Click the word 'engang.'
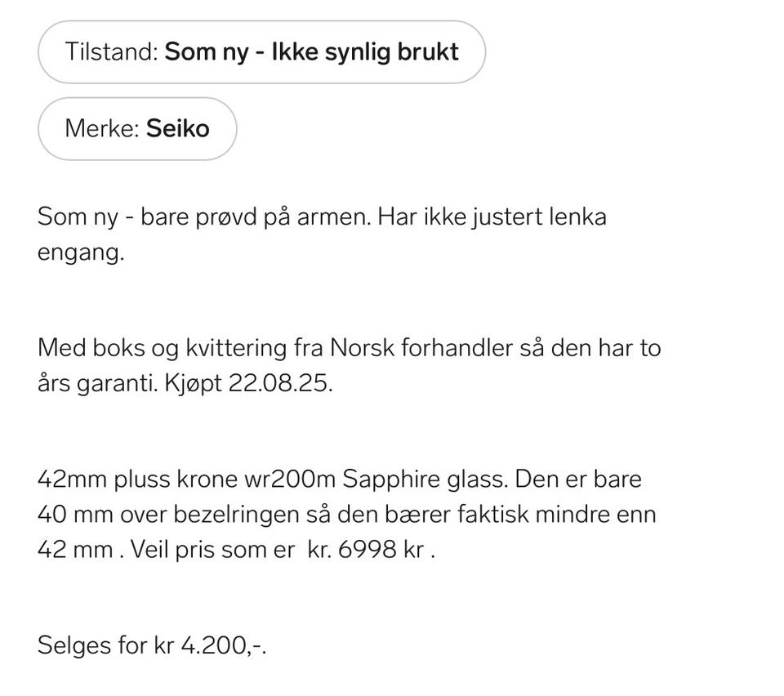Viewport: 784px width, 696px height. [81, 252]
